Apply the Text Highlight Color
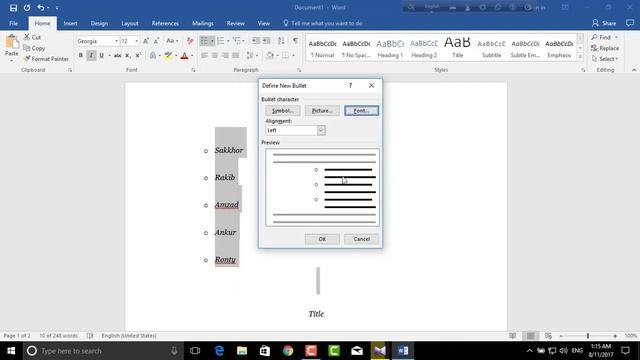Image resolution: width=640 pixels, height=360 pixels. pos(168,55)
